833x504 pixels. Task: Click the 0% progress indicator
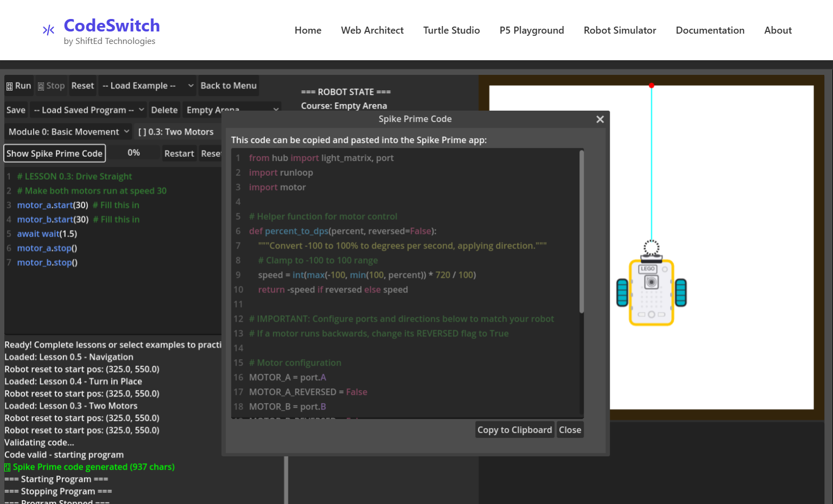click(x=134, y=152)
